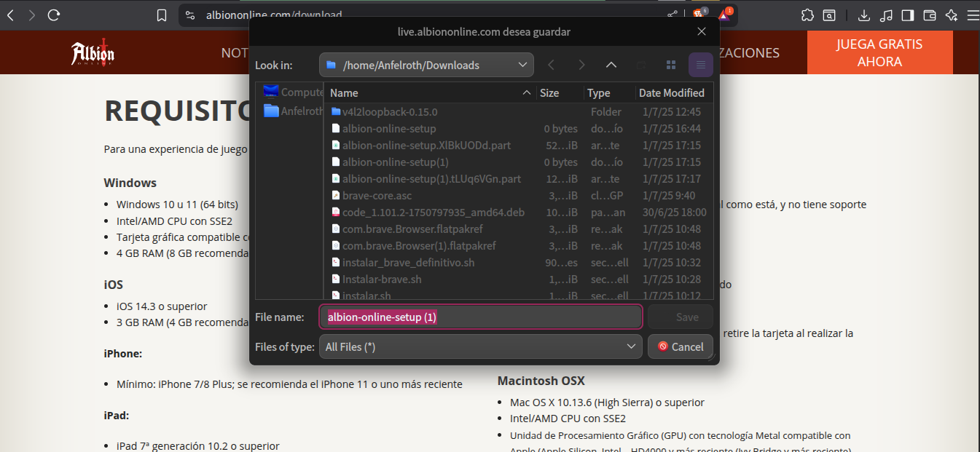
Task: Switch file dialog to detail list view
Action: (x=700, y=65)
